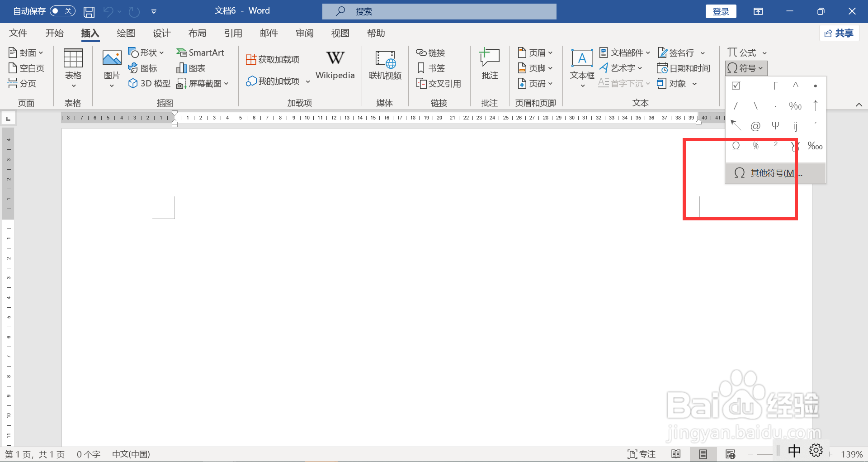
Task: Open Customize Quick Access Toolbar dropdown
Action: (x=154, y=11)
